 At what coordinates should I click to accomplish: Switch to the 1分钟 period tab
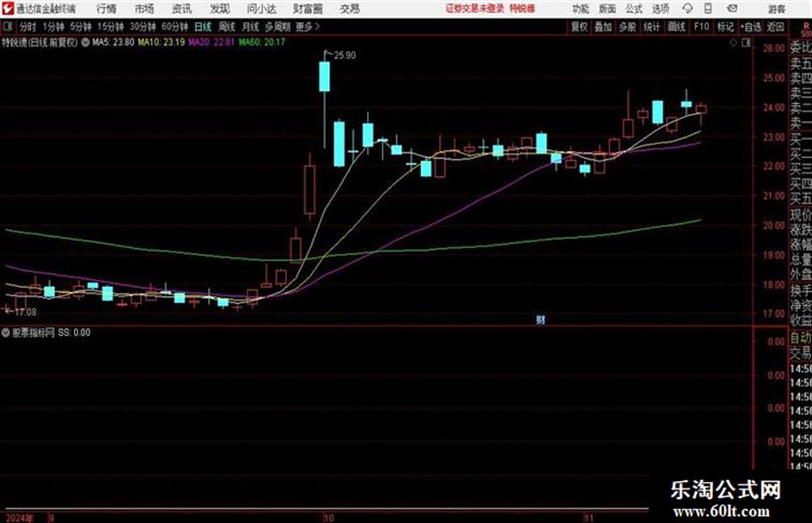pyautogui.click(x=53, y=27)
